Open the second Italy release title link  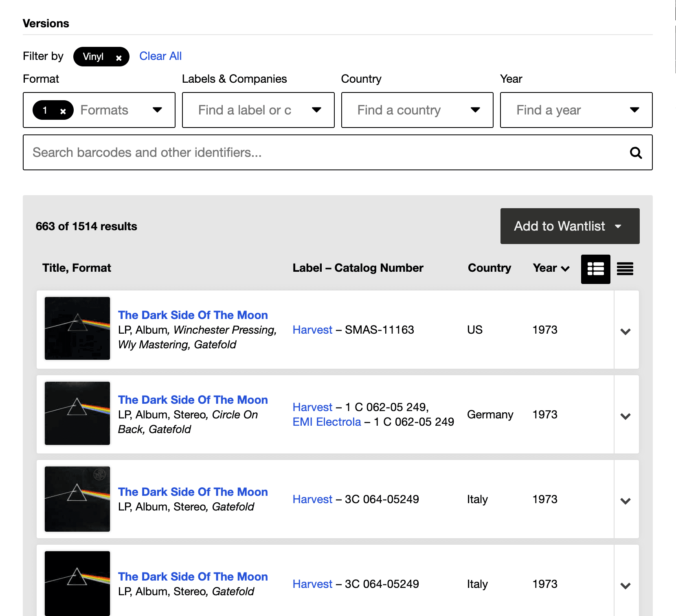[193, 576]
